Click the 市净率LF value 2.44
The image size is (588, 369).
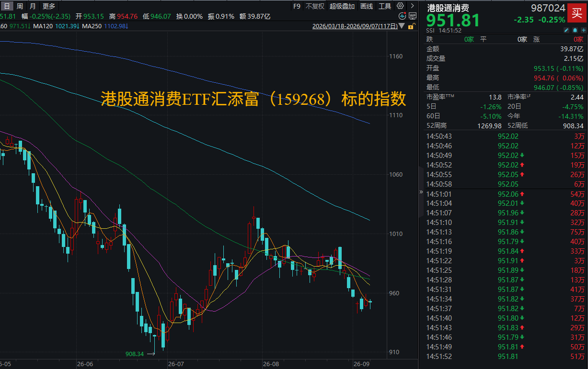576,97
